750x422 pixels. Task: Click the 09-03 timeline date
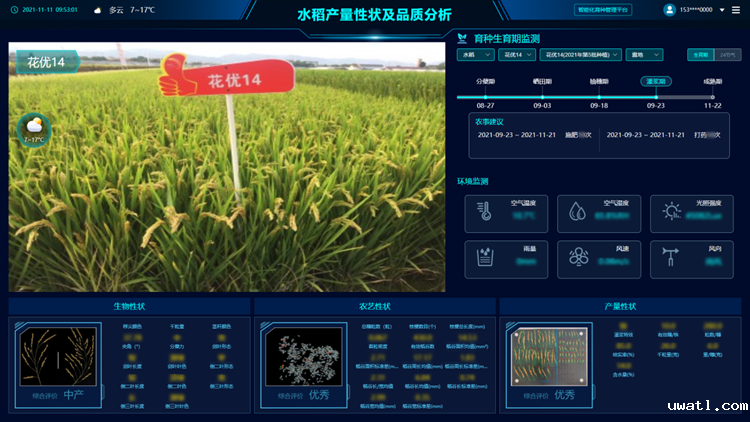click(542, 106)
